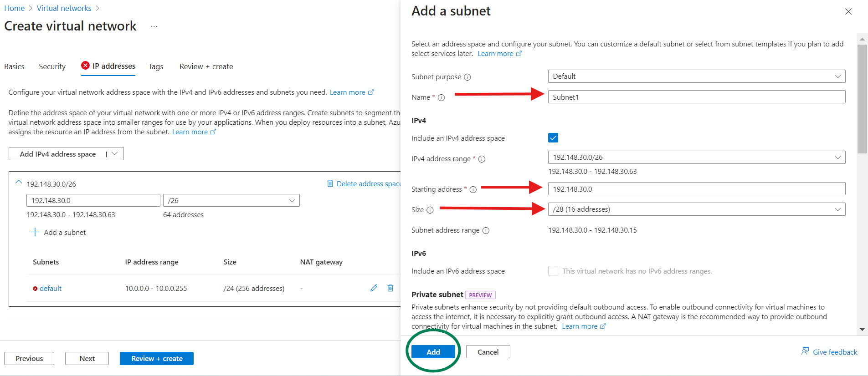Switch to the Security tab
This screenshot has height=376, width=868.
click(x=52, y=66)
